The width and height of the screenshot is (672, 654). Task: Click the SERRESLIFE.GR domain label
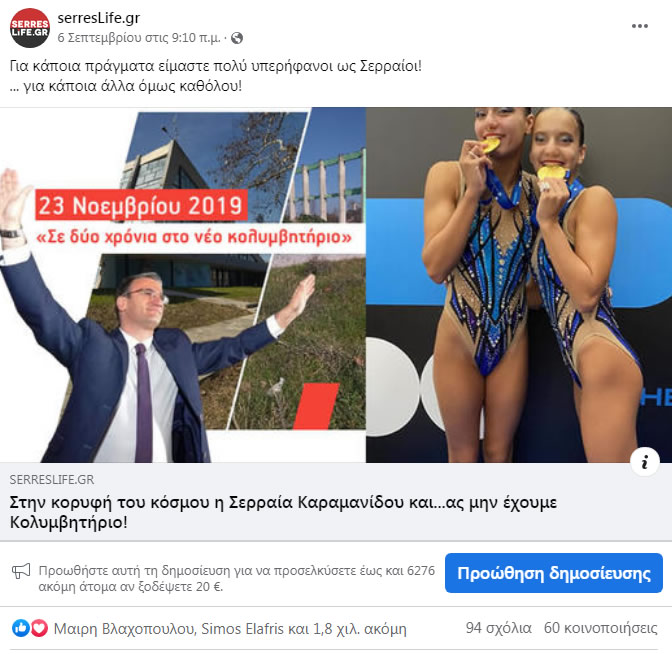pyautogui.click(x=52, y=480)
